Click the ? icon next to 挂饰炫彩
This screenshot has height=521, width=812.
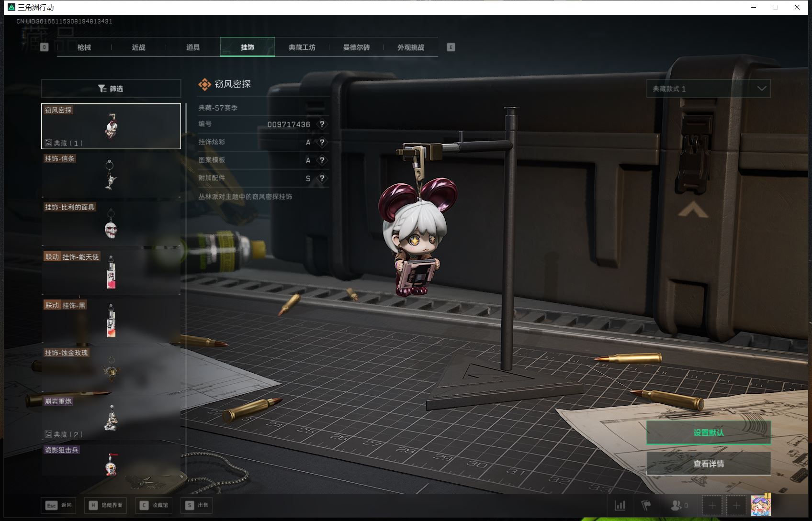click(x=323, y=142)
